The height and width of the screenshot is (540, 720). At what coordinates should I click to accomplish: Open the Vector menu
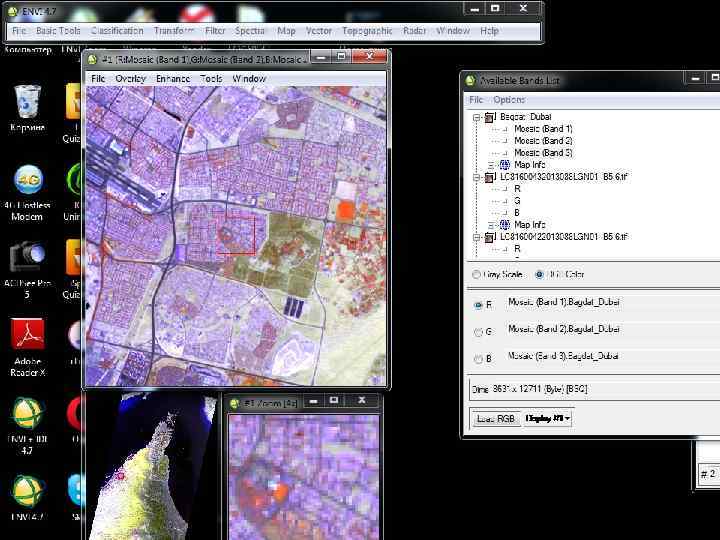319,31
